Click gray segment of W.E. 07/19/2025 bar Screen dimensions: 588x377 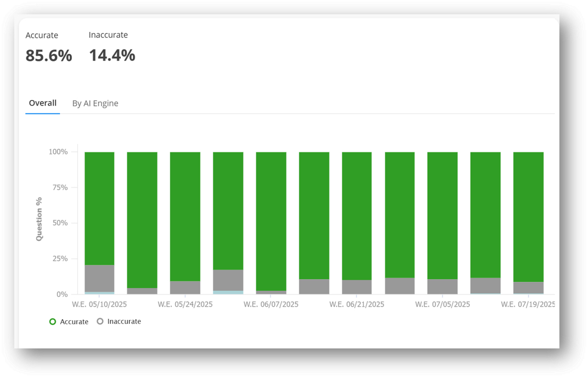[528, 287]
